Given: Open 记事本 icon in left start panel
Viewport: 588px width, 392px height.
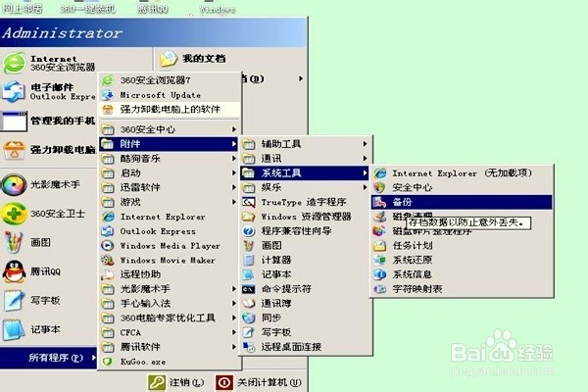Looking at the screenshot, I should pos(15,329).
